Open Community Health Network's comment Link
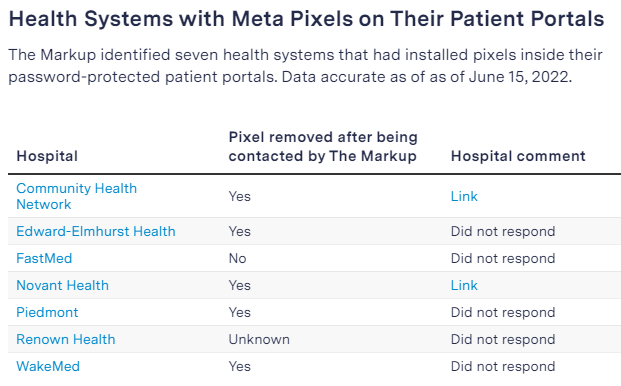This screenshot has height=386, width=621. [464, 196]
